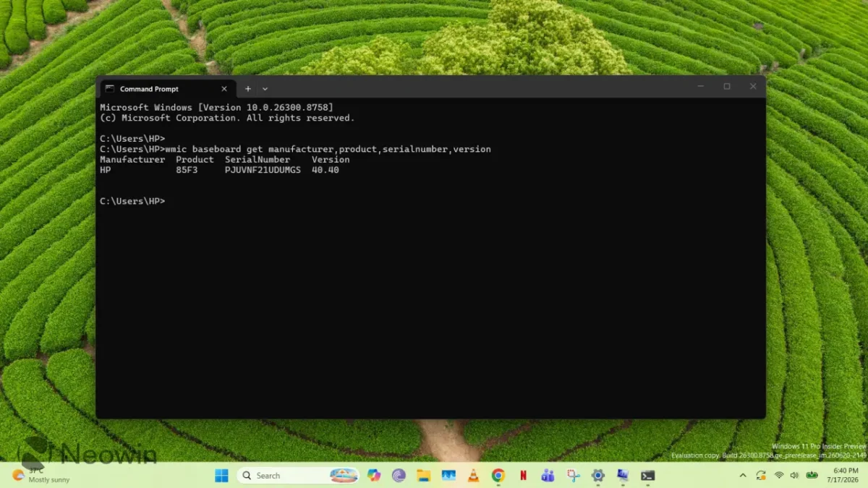Click the Manufacturer column header
Image resolution: width=868 pixels, height=488 pixels.
132,160
